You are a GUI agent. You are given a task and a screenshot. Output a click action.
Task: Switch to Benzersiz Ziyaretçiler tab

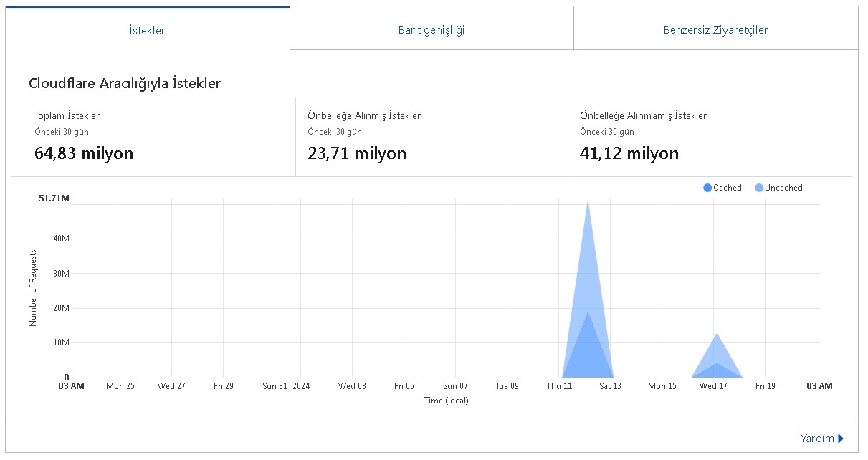click(x=715, y=29)
